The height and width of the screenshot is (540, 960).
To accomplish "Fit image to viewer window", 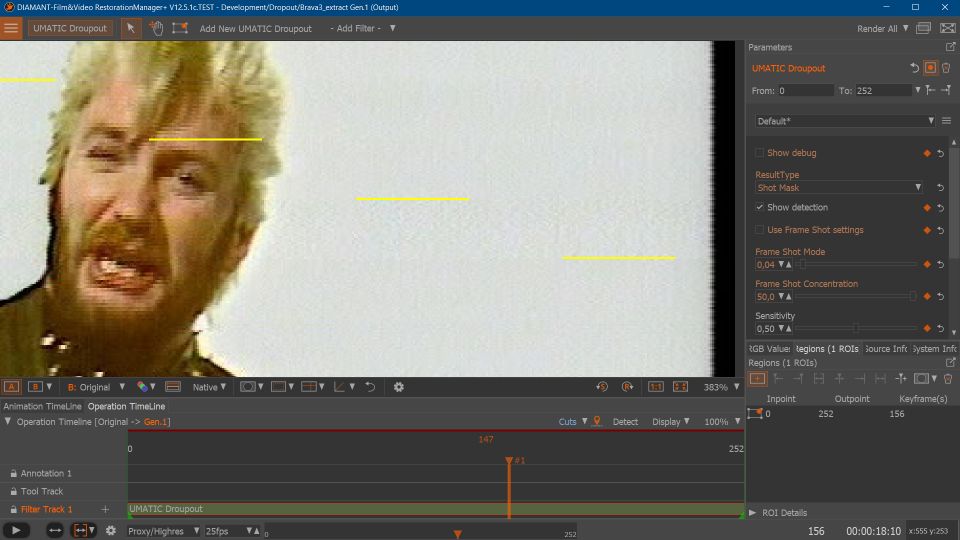I will tap(680, 387).
